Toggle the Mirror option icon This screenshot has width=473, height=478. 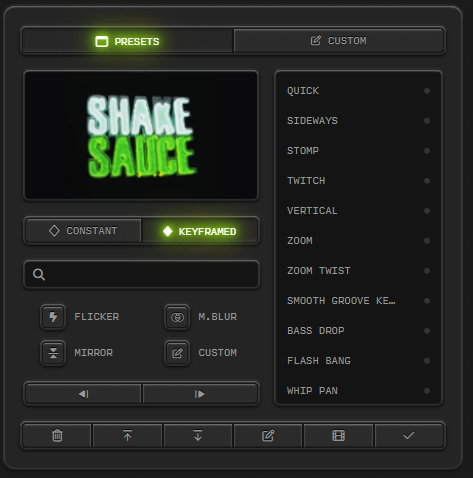coord(53,353)
